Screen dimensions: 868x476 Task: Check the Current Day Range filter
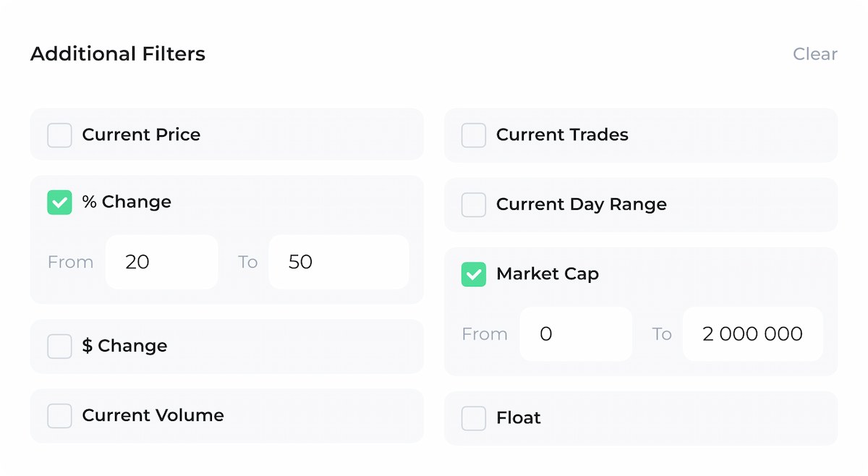pos(474,205)
